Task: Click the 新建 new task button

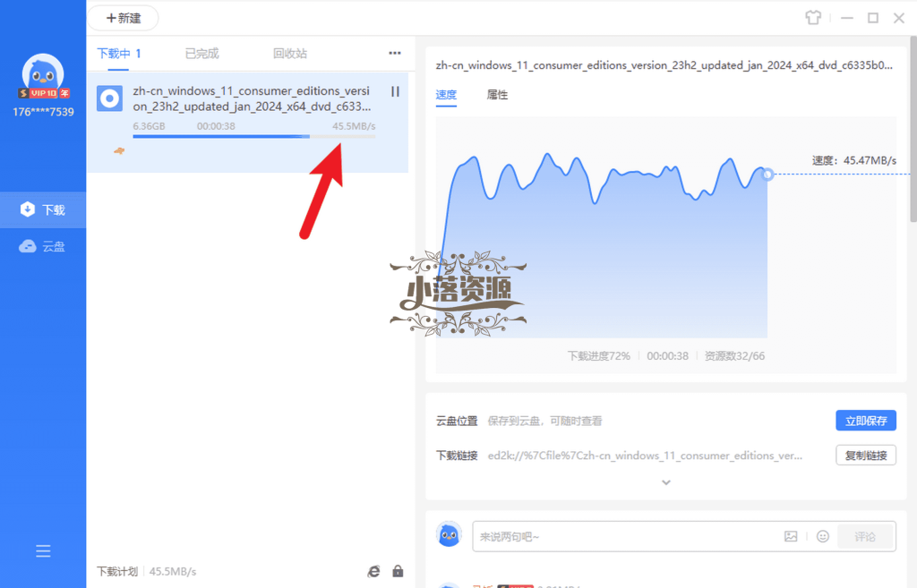Action: 124,18
